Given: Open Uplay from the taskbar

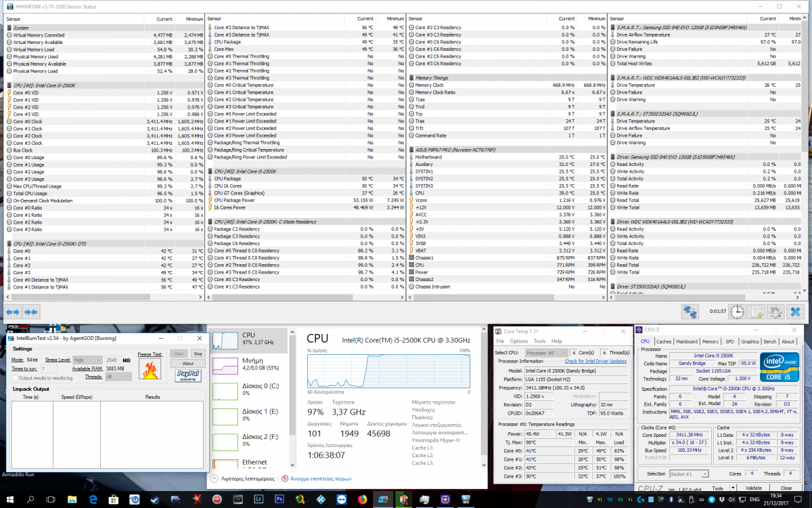Looking at the screenshot, I should [135, 499].
